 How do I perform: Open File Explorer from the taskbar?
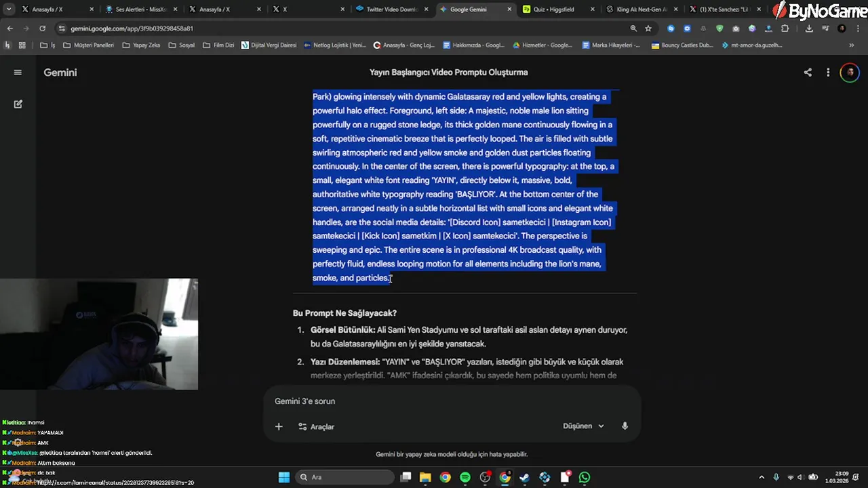tap(425, 477)
